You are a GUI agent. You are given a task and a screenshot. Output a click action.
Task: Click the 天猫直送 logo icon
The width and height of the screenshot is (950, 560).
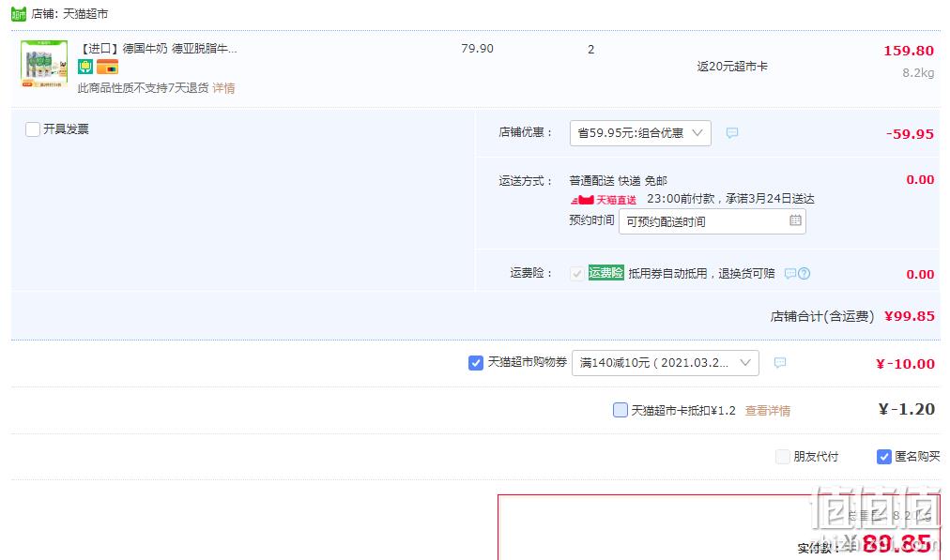click(604, 199)
